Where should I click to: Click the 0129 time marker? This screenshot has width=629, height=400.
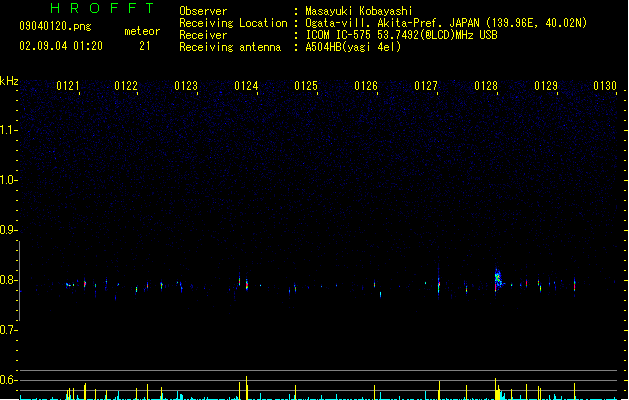pos(546,86)
